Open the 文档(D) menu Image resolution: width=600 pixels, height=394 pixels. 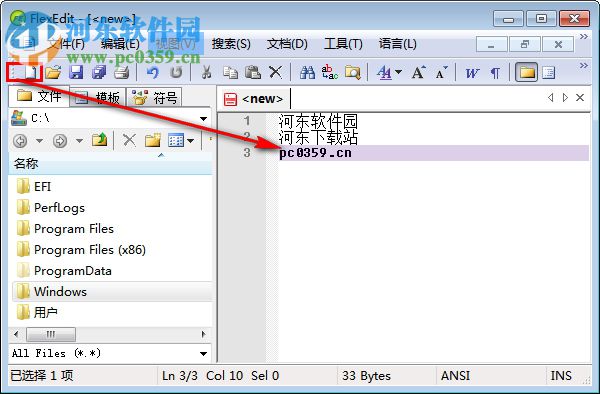[x=287, y=44]
